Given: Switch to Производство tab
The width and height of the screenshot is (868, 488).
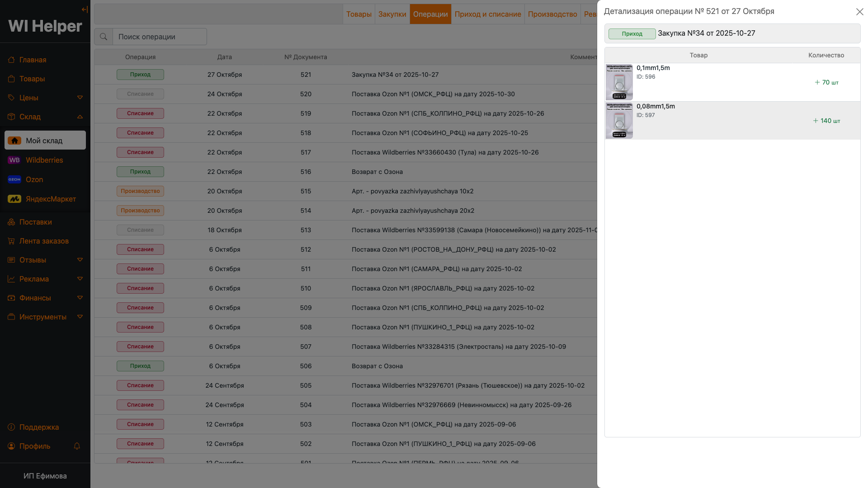Looking at the screenshot, I should click(552, 14).
